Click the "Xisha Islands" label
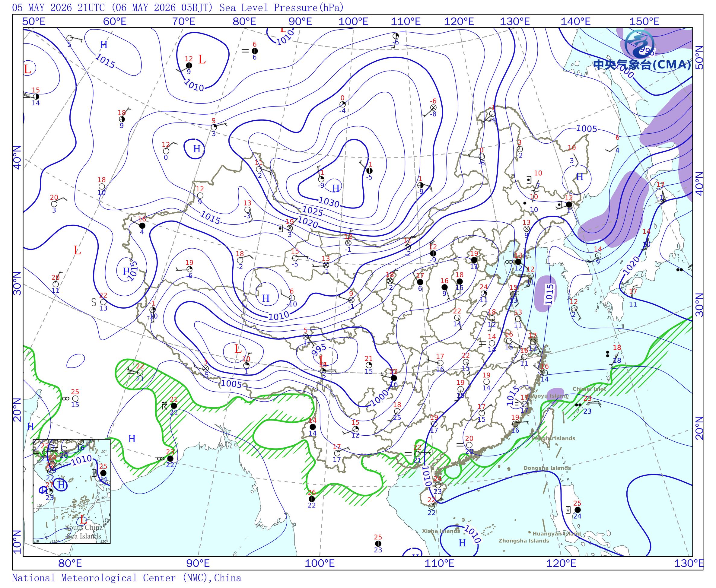The image size is (716, 588). click(441, 531)
